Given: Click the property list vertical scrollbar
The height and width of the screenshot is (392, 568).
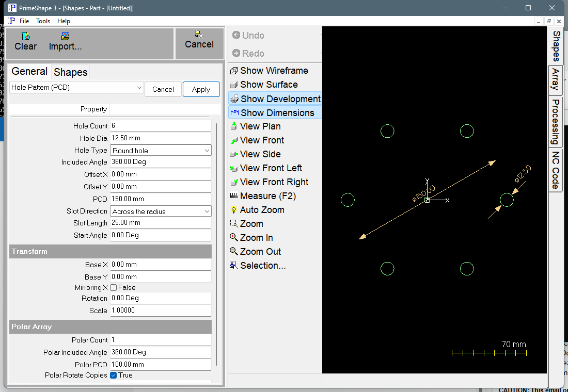Looking at the screenshot, I should point(217,244).
